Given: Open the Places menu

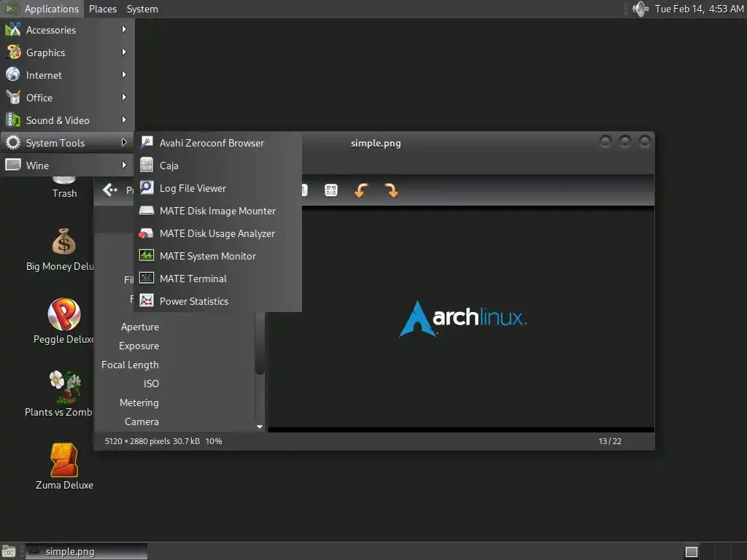Looking at the screenshot, I should coord(102,9).
